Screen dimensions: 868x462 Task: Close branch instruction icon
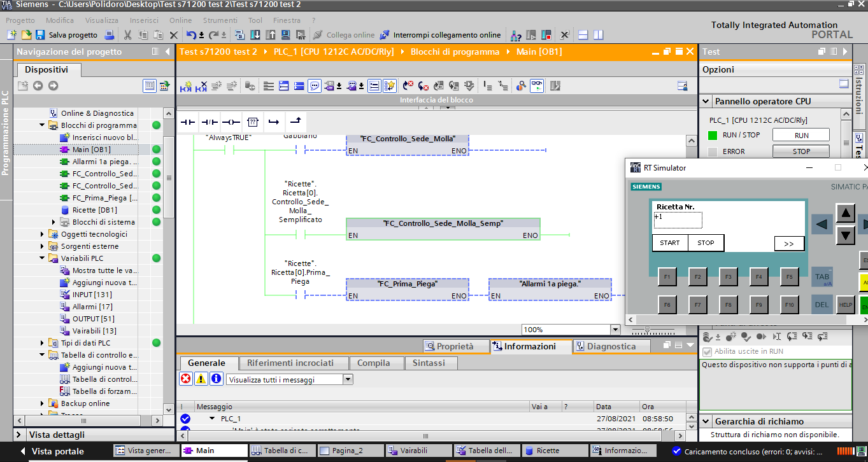point(295,122)
